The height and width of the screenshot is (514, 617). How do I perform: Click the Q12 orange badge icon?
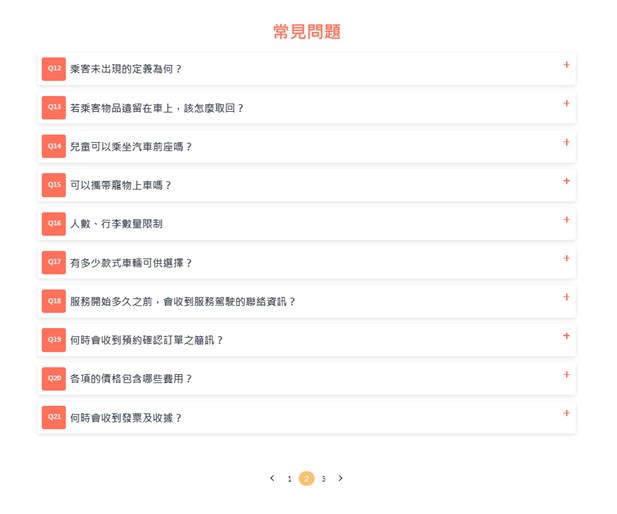click(54, 68)
